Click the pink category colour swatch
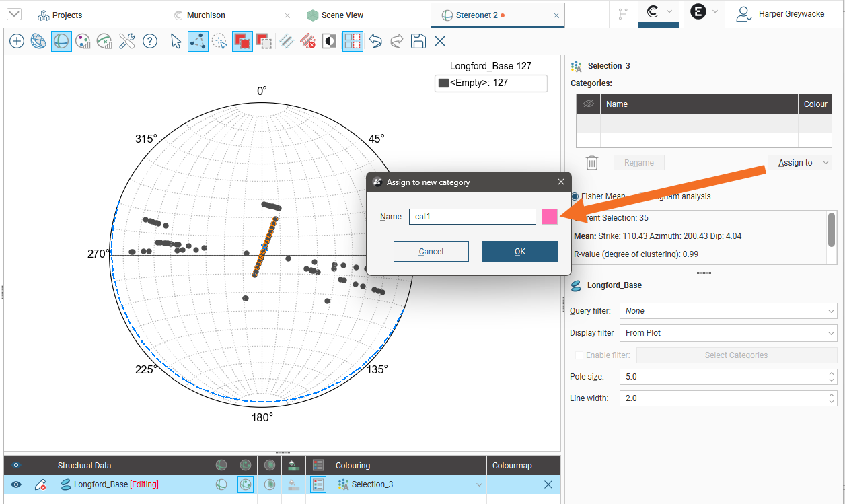The width and height of the screenshot is (845, 504). click(x=549, y=217)
